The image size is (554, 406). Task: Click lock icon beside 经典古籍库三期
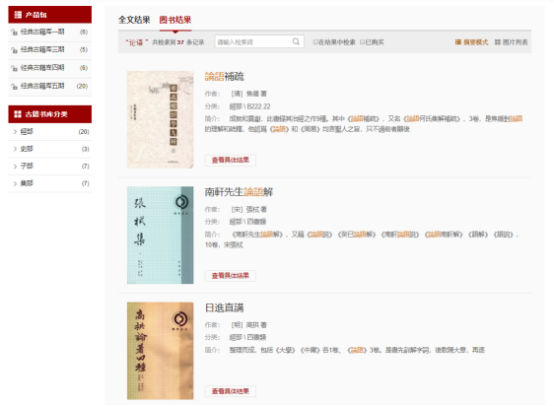(14, 50)
